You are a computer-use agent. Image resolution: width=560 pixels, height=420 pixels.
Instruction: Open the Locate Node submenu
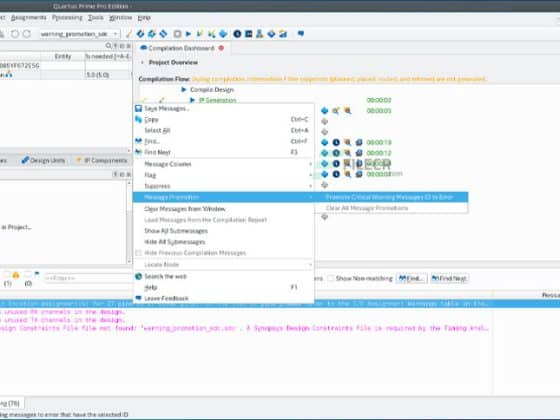[x=224, y=265]
